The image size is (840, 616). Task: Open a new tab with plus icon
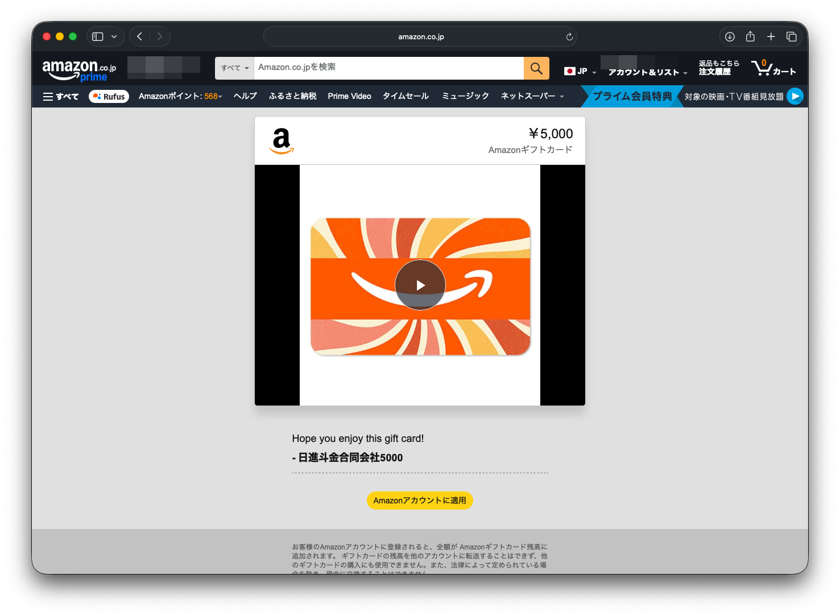coord(771,37)
